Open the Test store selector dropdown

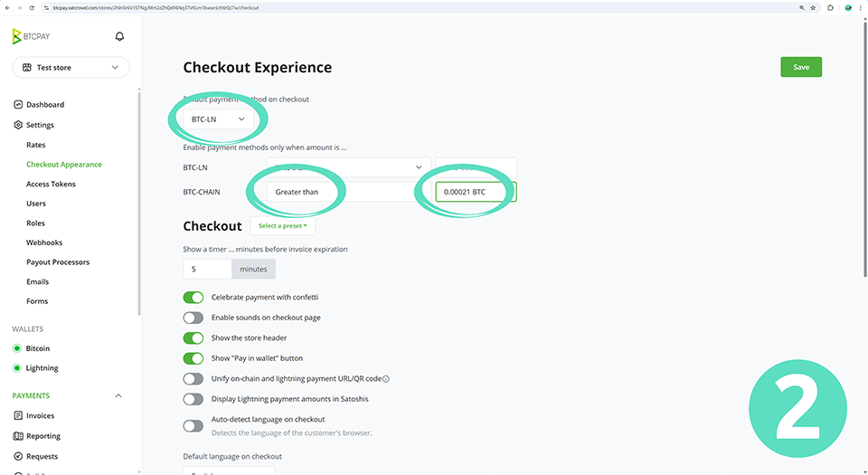(x=71, y=68)
